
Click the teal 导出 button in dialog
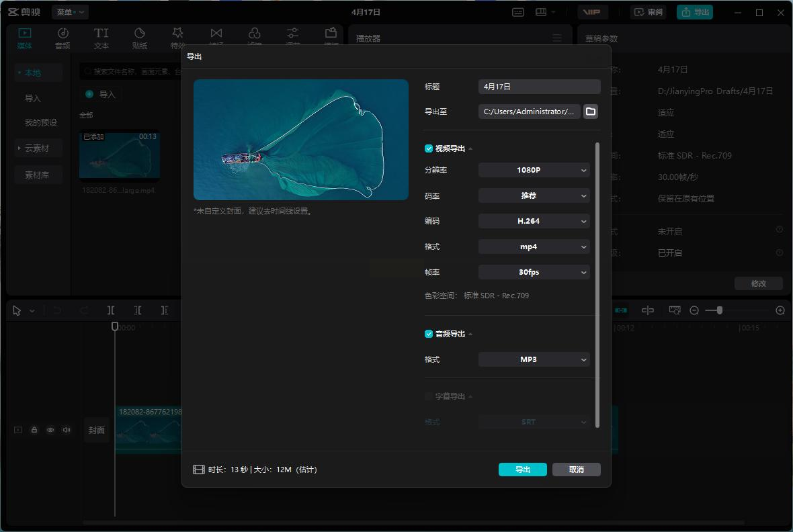pyautogui.click(x=522, y=470)
